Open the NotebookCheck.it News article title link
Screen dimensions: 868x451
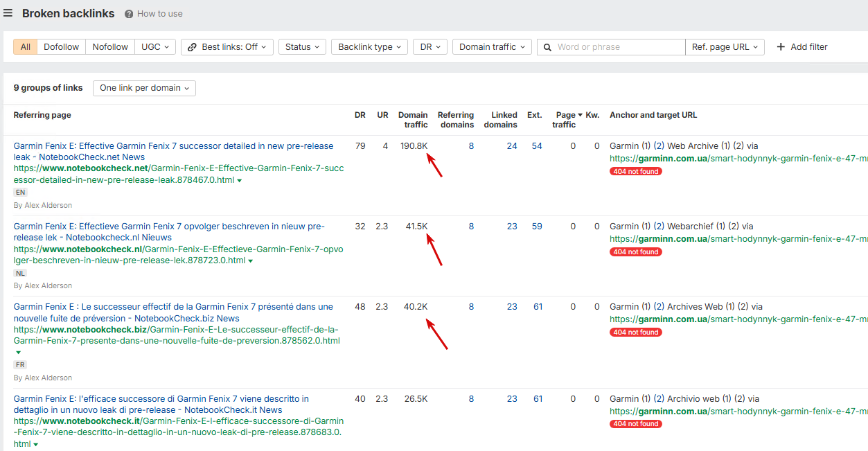click(x=161, y=405)
